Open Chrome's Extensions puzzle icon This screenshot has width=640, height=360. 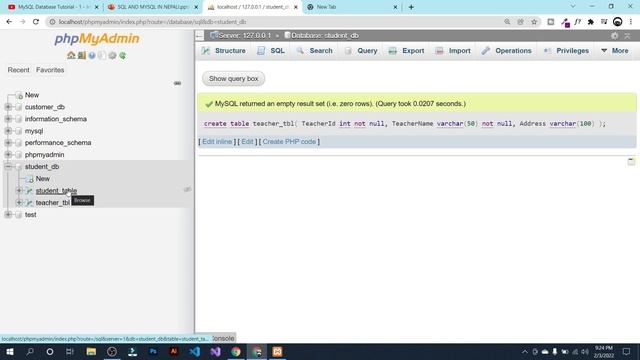point(591,22)
